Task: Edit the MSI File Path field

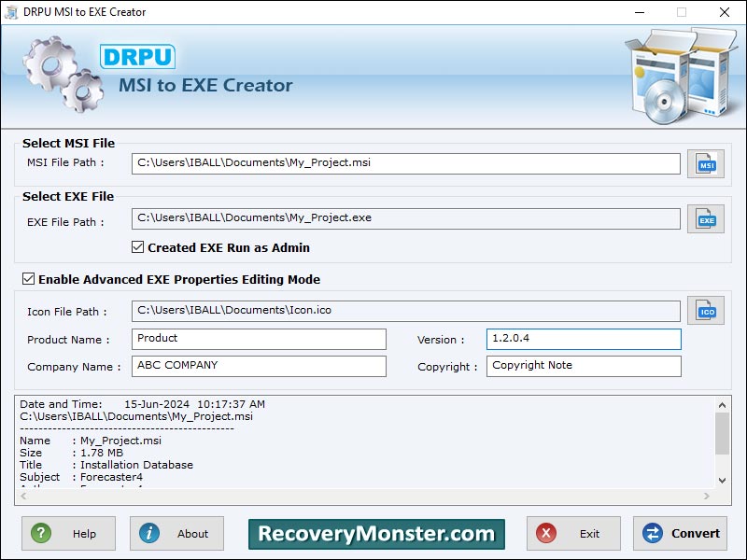Action: [x=406, y=163]
